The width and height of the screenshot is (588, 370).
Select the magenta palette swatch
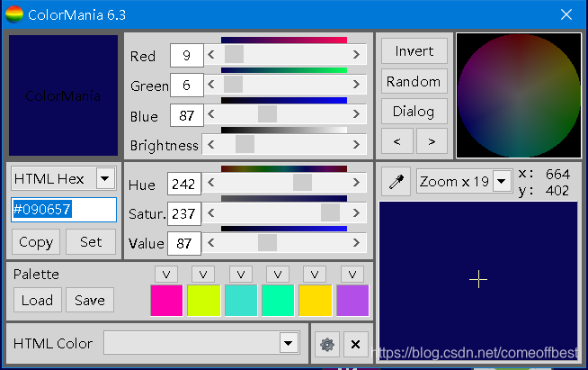tap(166, 300)
